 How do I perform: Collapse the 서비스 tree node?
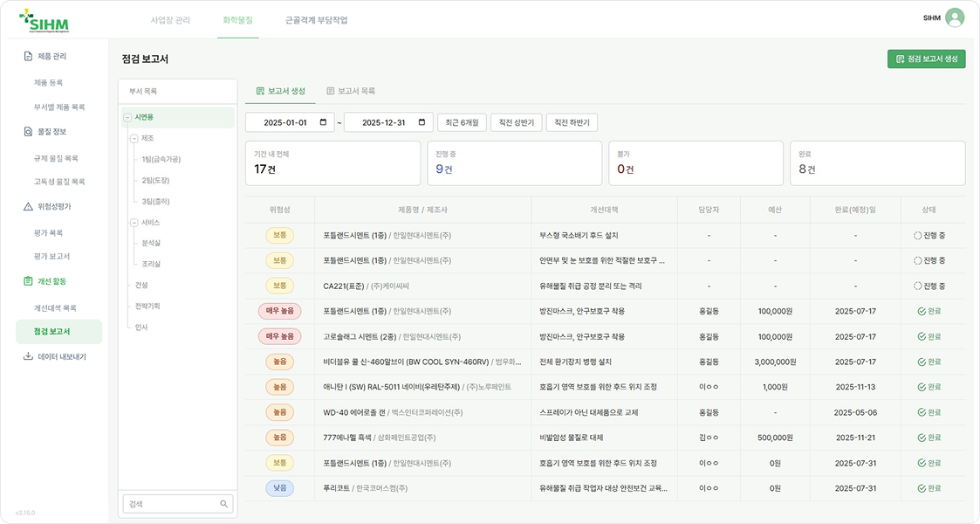[134, 223]
